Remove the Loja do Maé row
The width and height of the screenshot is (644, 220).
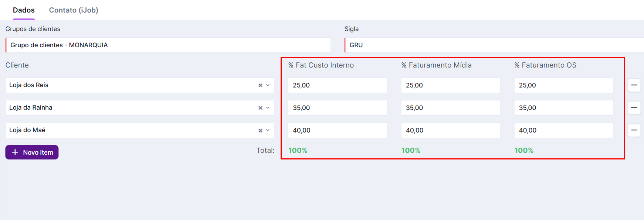tap(634, 130)
